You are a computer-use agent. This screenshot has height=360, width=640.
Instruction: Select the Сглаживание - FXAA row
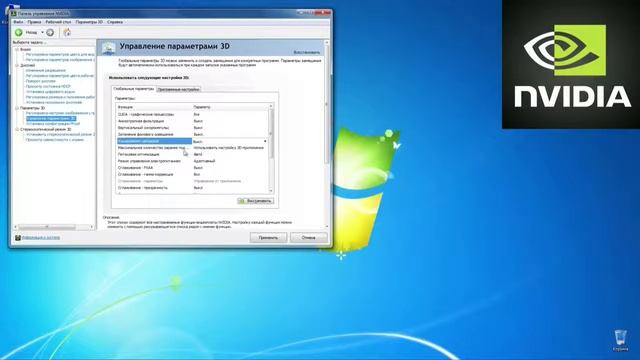(193, 168)
